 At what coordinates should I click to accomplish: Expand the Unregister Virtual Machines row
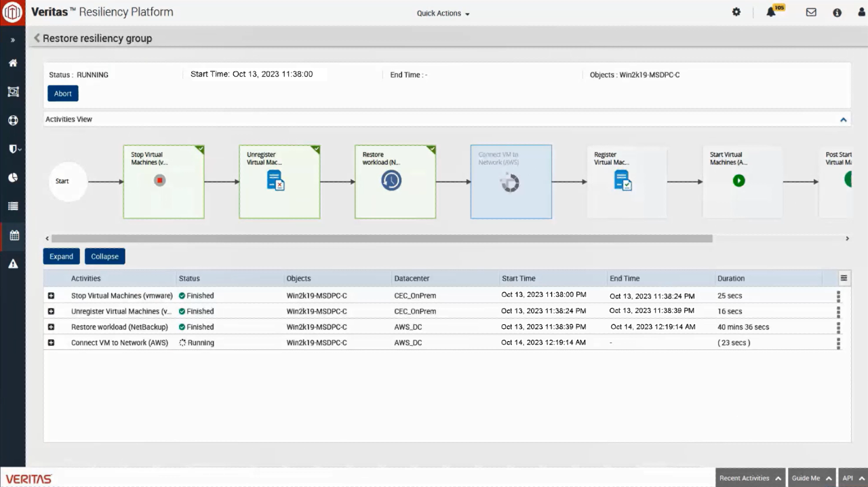[x=51, y=311]
